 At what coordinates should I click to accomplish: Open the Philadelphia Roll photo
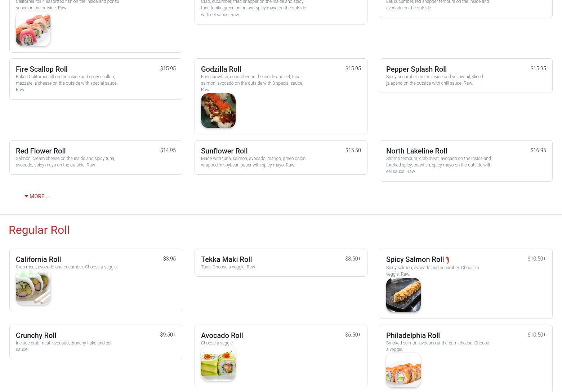click(x=403, y=370)
